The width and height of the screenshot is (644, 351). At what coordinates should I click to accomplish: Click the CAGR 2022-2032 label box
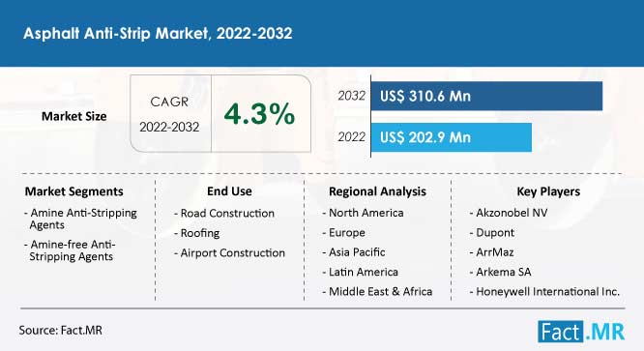pos(169,114)
